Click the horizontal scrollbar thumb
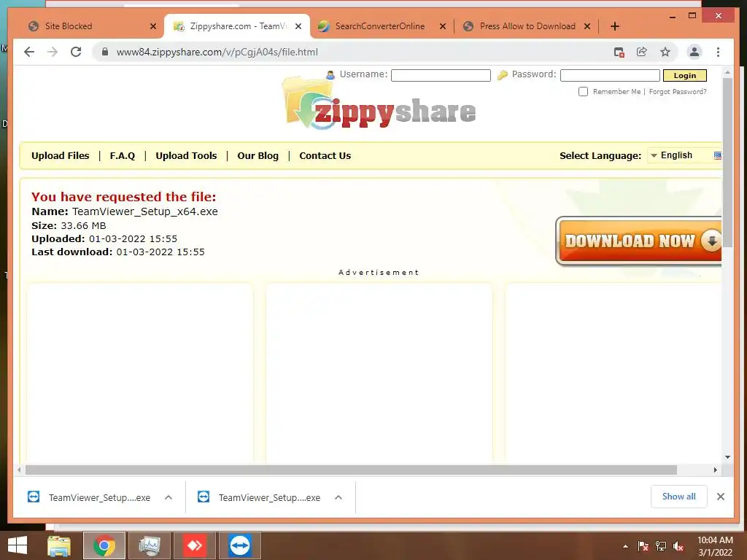 click(351, 470)
